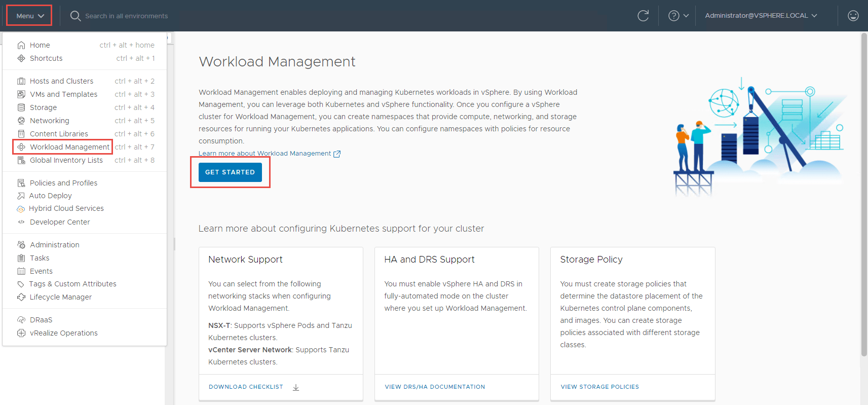Open the help question mark menu
868x405 pixels.
point(678,16)
